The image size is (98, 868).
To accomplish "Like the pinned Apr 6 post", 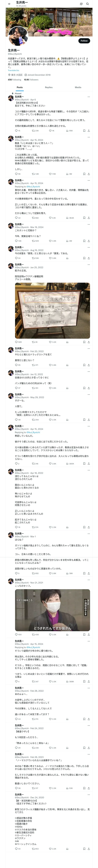I will pos(50,131).
